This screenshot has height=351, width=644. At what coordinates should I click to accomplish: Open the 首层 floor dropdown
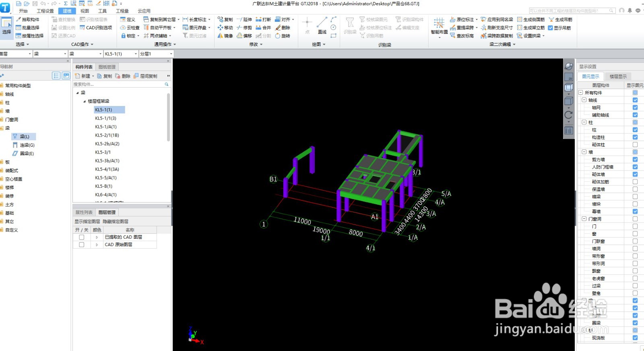pyautogui.click(x=29, y=54)
